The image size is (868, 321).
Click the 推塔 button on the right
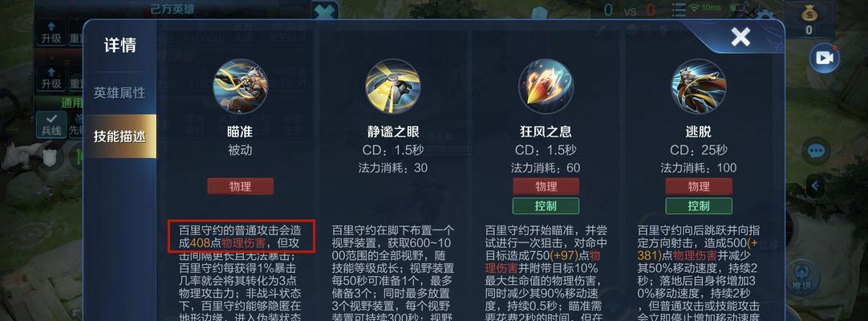click(x=801, y=277)
